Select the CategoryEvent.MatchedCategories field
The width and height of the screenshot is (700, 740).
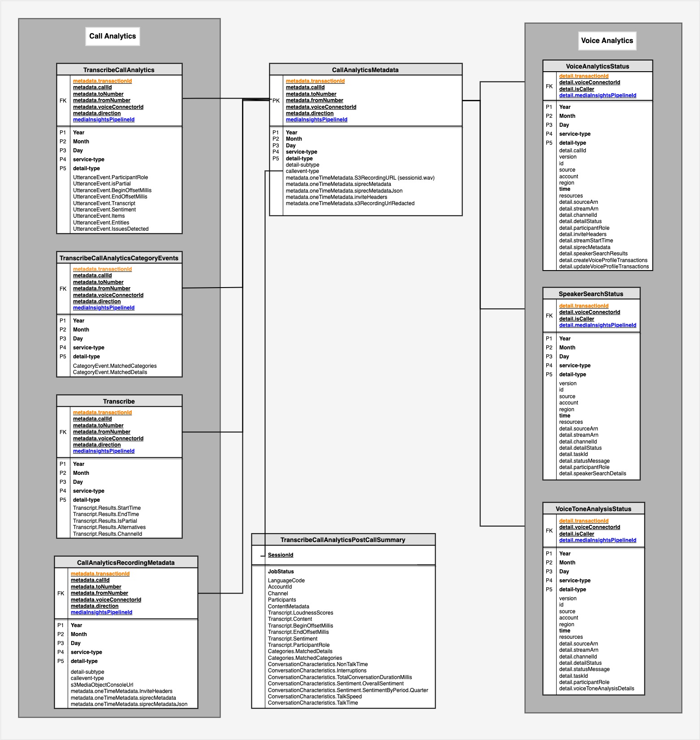115,366
